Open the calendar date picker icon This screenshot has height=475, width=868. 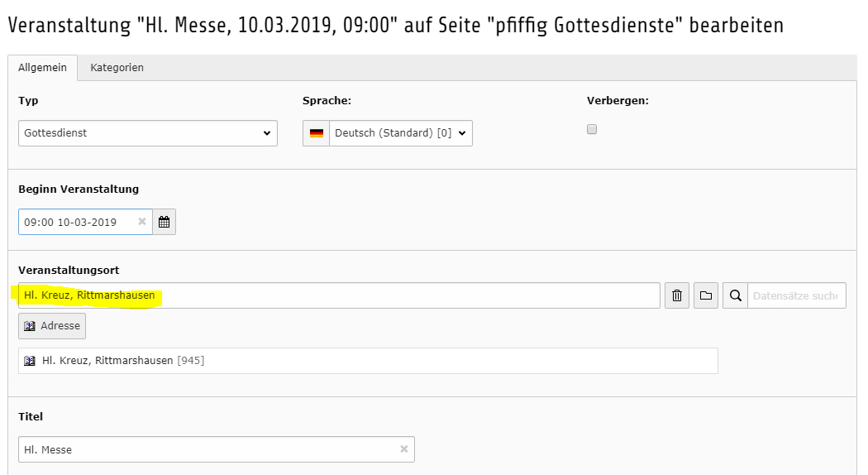point(164,222)
